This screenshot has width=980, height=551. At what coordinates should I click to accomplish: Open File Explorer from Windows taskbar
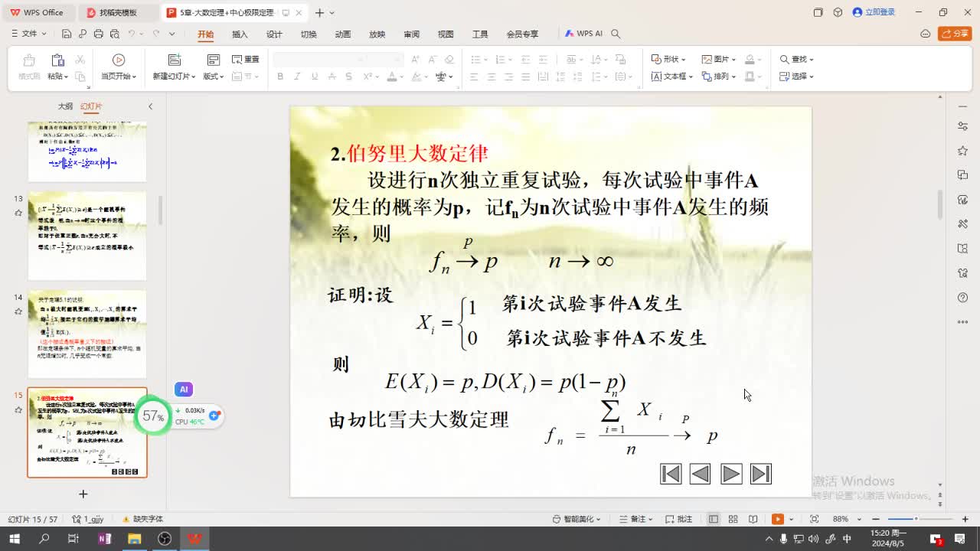coord(134,539)
